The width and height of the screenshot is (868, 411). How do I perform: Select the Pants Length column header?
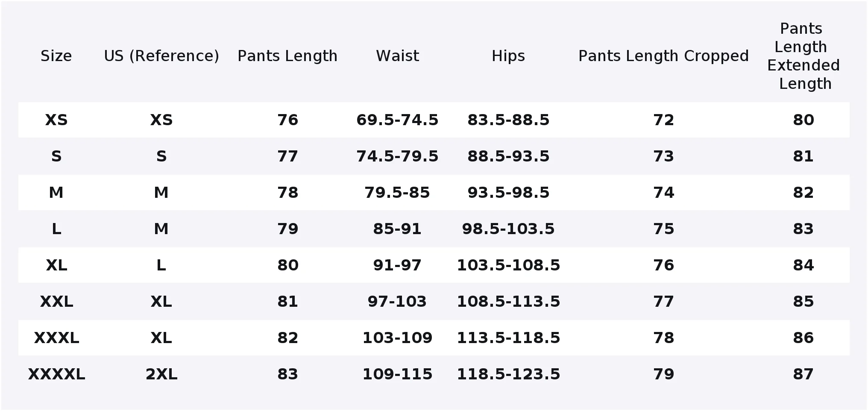click(x=287, y=56)
